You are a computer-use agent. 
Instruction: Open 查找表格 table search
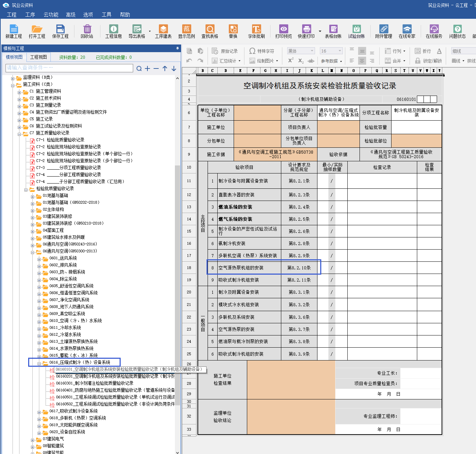pos(210,31)
